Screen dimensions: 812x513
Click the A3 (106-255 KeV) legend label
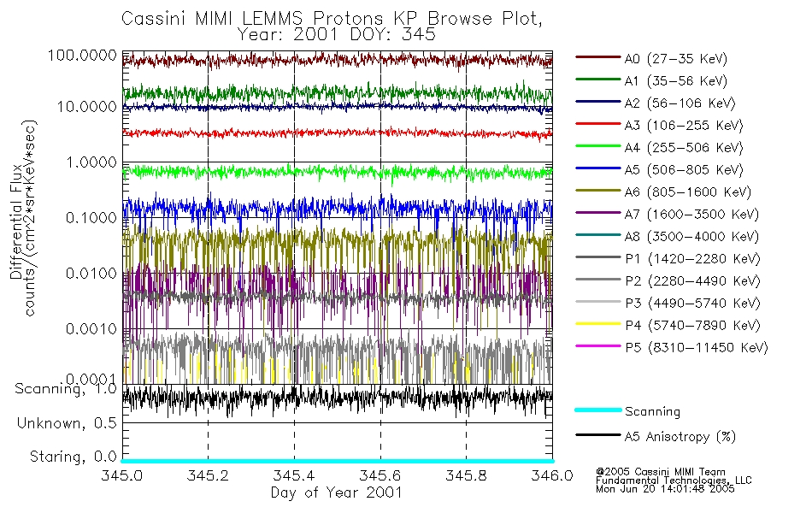coord(684,126)
